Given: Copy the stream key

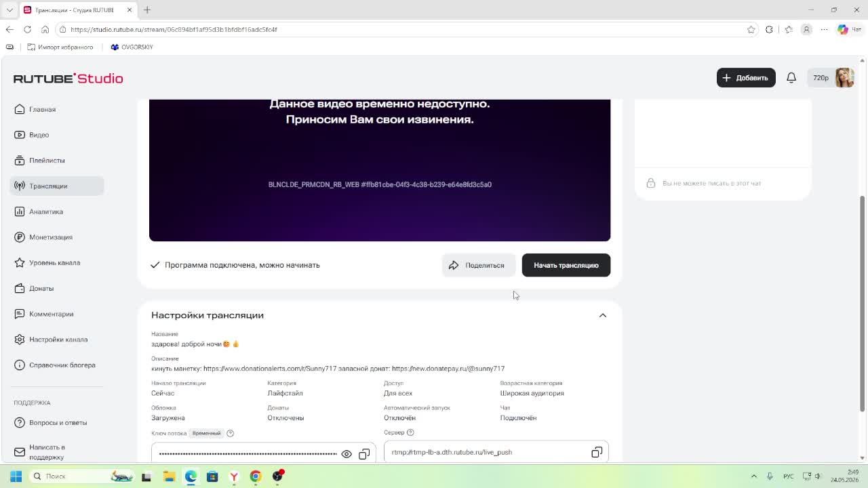Looking at the screenshot, I should pyautogui.click(x=364, y=454).
